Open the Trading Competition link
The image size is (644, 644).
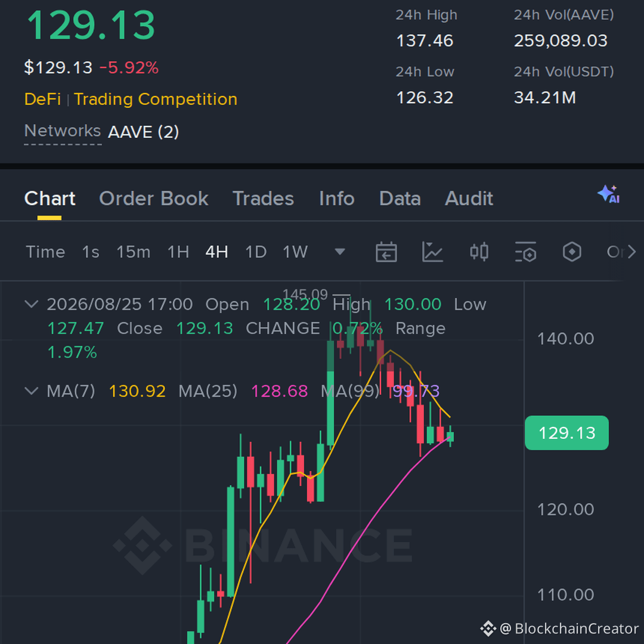156,100
